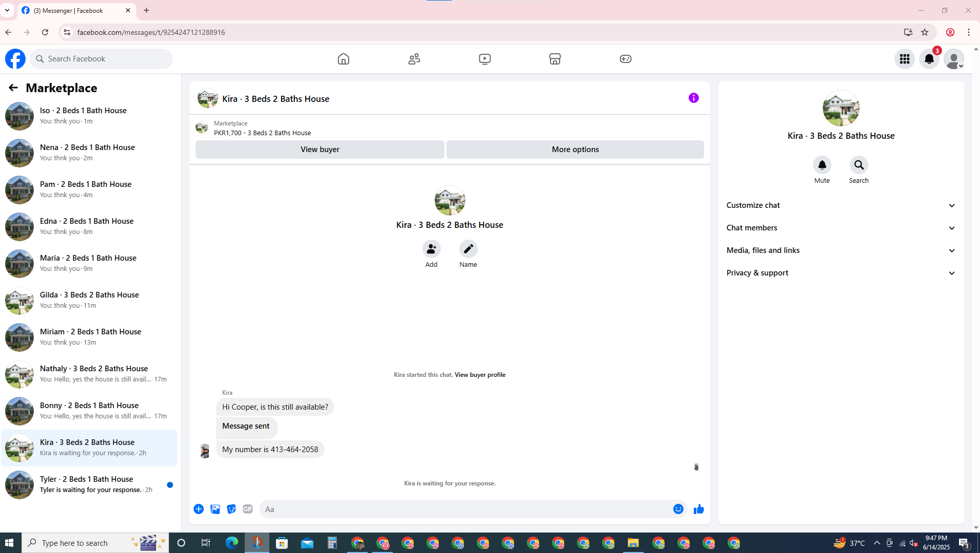
Task: Open the Iso 2 Beds 1 Bath House chat
Action: [89, 116]
